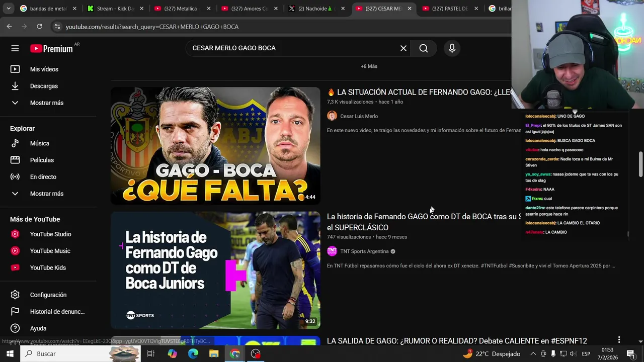Screen dimensions: 644x362
Task: Open Chrome from the taskbar
Action: coord(235,354)
